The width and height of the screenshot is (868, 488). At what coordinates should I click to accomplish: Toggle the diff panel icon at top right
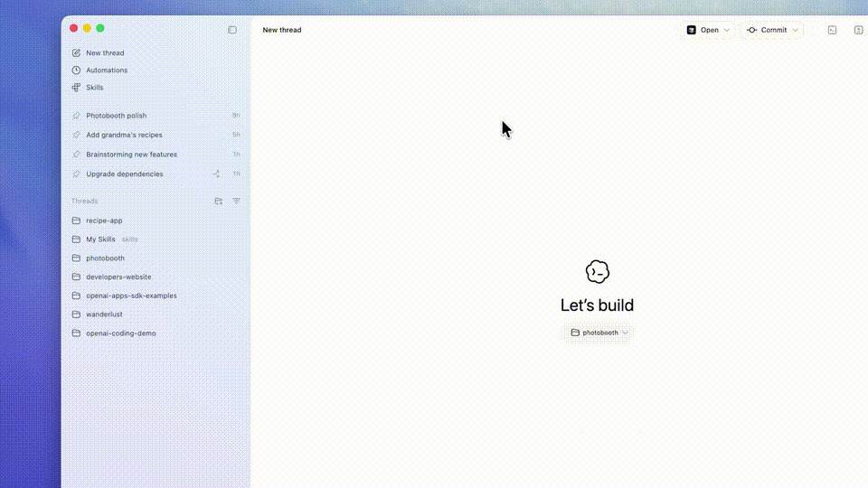point(858,30)
